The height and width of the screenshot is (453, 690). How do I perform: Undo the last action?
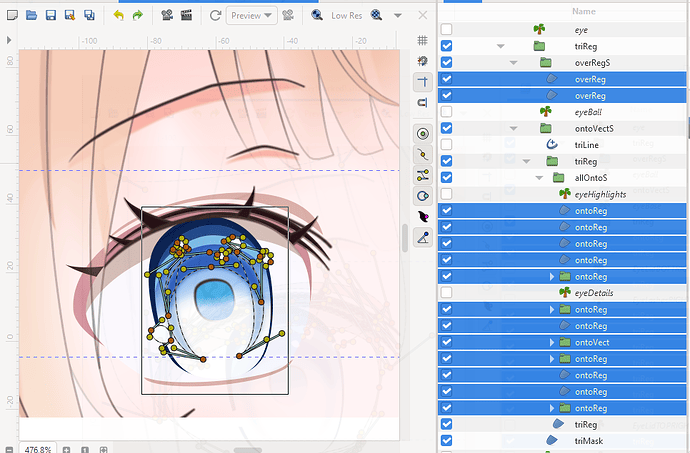[x=118, y=15]
